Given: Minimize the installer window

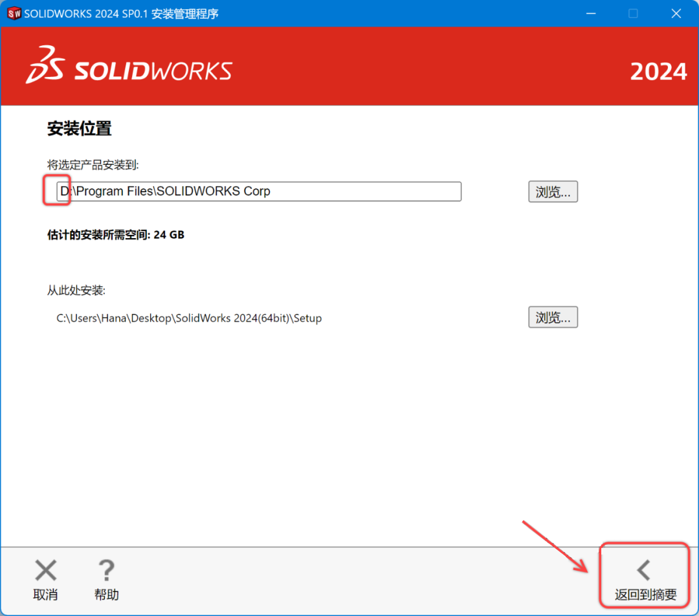Looking at the screenshot, I should 591,14.
